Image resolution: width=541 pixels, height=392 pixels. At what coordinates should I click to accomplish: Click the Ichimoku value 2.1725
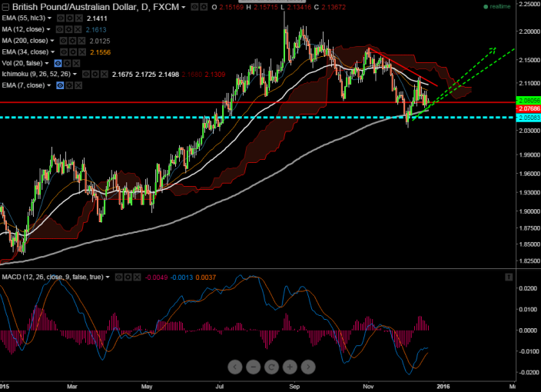click(145, 75)
